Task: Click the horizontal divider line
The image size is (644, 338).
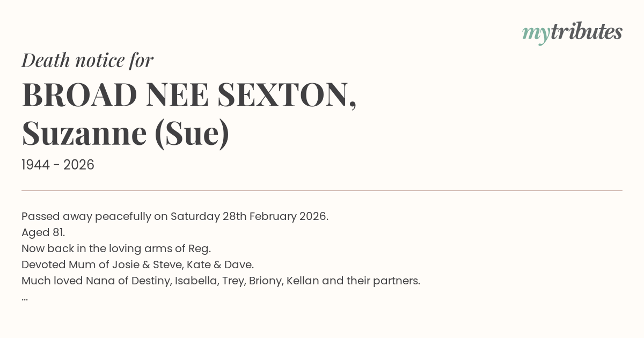Action: click(x=322, y=190)
